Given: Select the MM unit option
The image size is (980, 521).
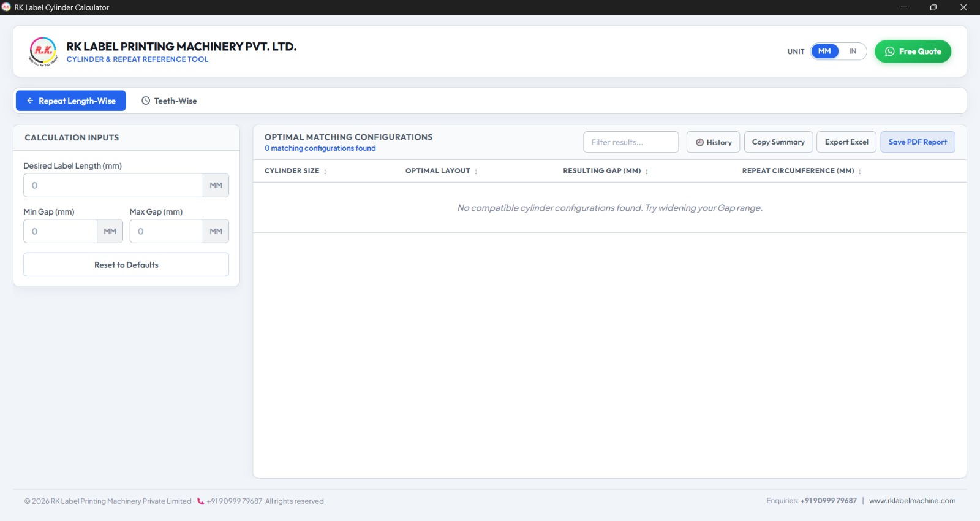Looking at the screenshot, I should 824,51.
